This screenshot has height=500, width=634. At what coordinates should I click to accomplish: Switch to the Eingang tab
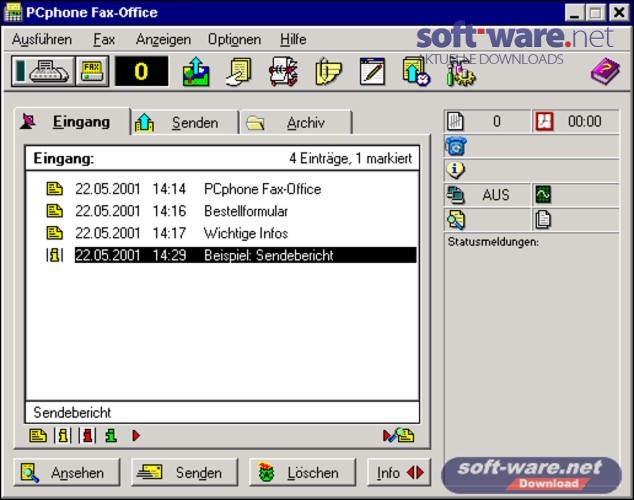pos(73,122)
